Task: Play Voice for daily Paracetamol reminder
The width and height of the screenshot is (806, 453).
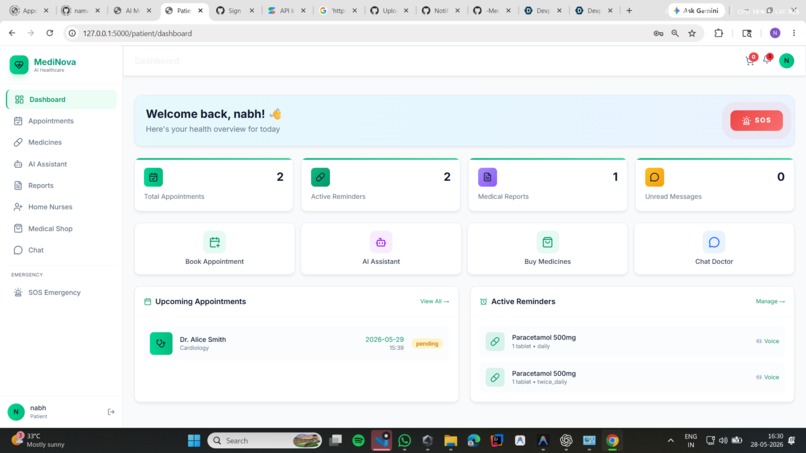Action: [767, 341]
